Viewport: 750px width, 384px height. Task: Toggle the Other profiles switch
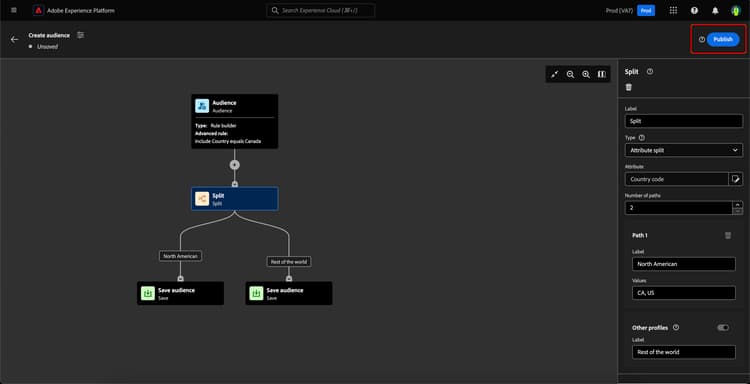723,328
